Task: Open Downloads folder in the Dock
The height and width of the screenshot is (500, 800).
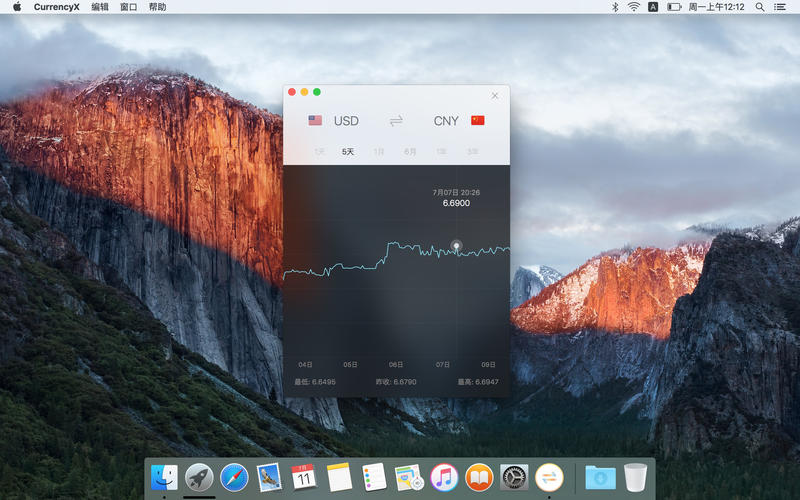Action: (601, 478)
